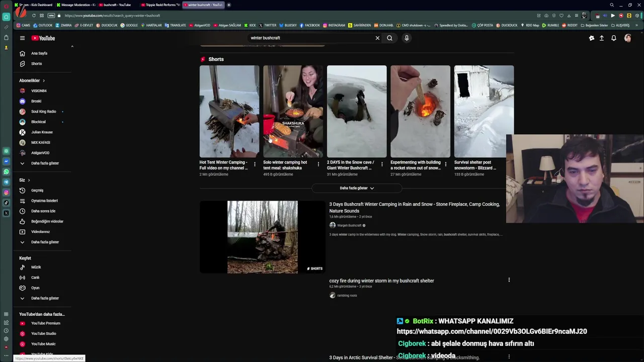Switch to bushcraft - YouTube tab

pos(117,5)
